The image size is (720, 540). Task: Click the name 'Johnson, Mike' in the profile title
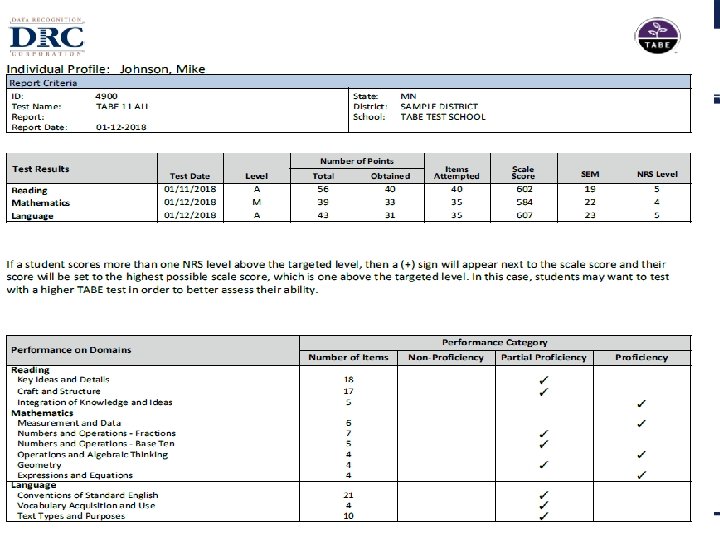[162, 69]
